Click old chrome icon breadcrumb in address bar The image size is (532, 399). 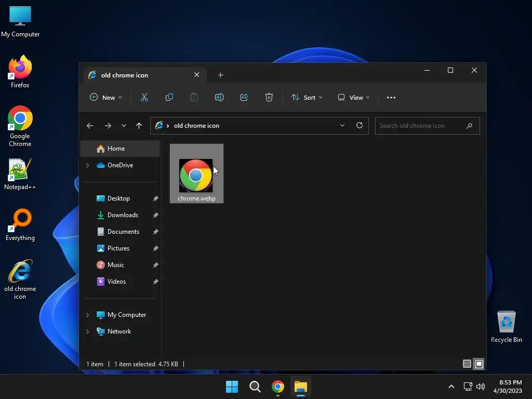(x=196, y=126)
